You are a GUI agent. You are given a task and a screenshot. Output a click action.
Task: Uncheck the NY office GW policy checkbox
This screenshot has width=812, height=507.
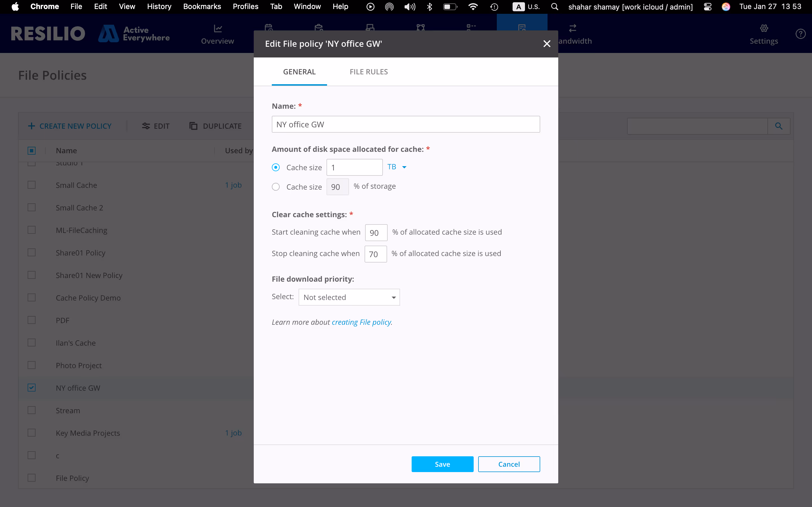coord(31,387)
